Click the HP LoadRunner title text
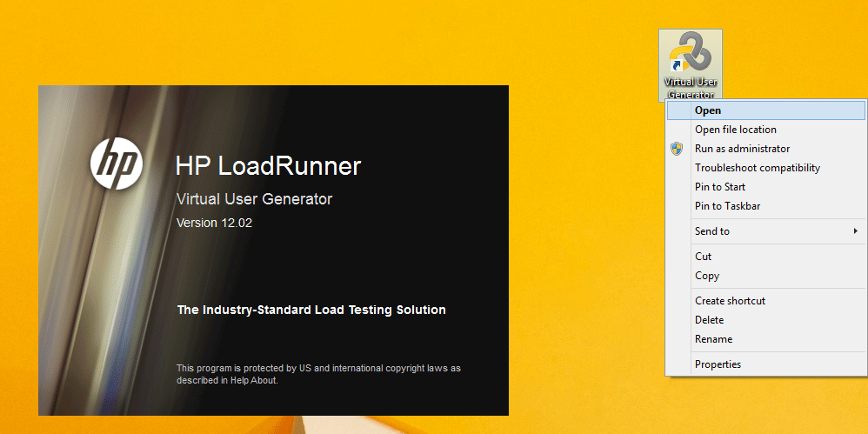This screenshot has width=868, height=434. pyautogui.click(x=269, y=165)
